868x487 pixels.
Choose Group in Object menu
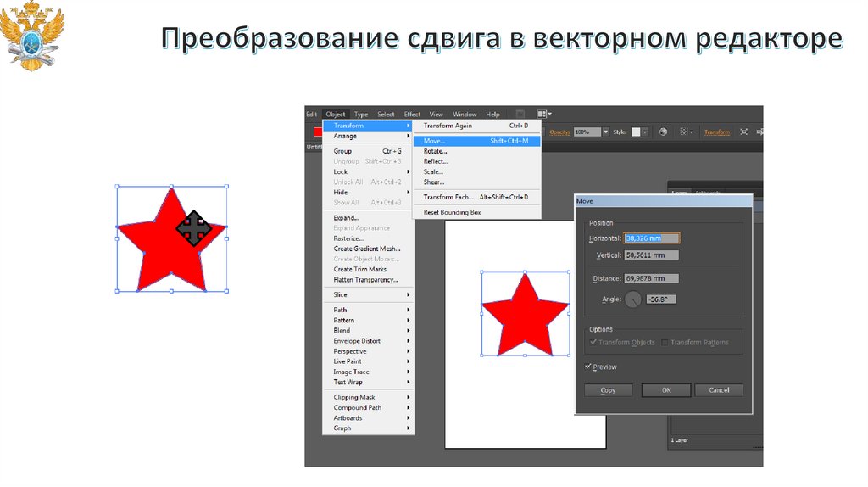pos(368,151)
